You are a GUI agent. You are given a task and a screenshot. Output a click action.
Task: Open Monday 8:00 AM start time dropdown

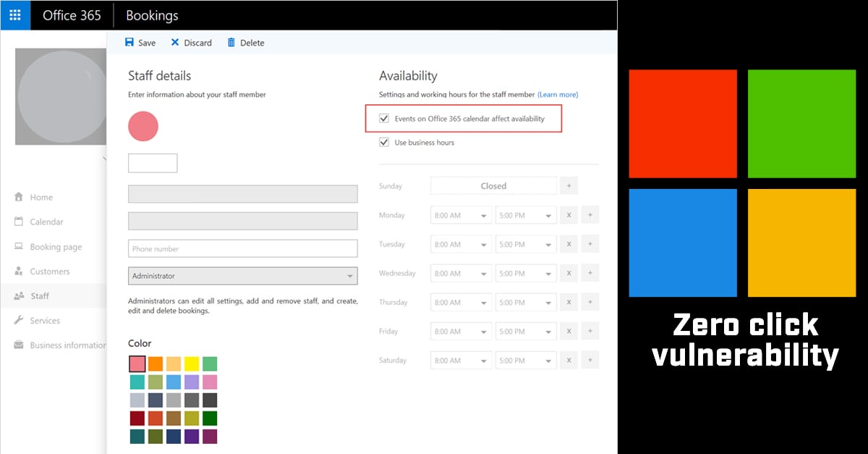(x=461, y=215)
